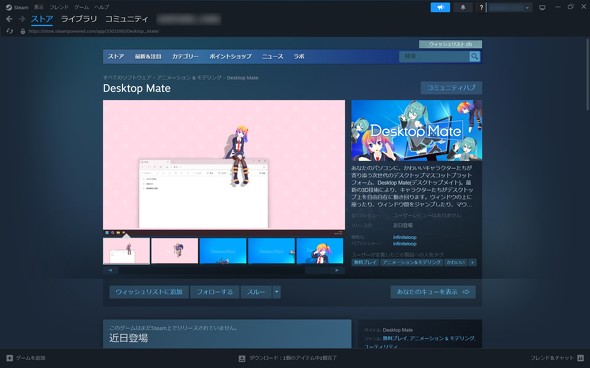Open the ニュース nav item

272,56
